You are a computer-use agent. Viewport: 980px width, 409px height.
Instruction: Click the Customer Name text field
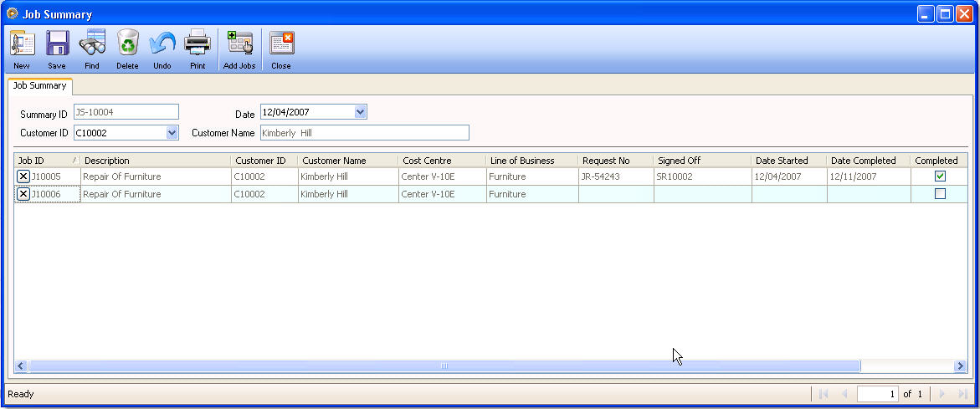click(363, 132)
